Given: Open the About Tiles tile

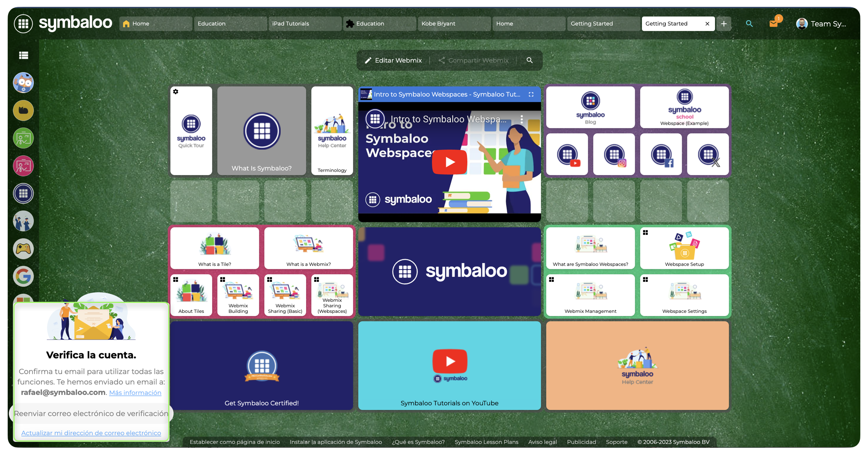Looking at the screenshot, I should pos(191,295).
